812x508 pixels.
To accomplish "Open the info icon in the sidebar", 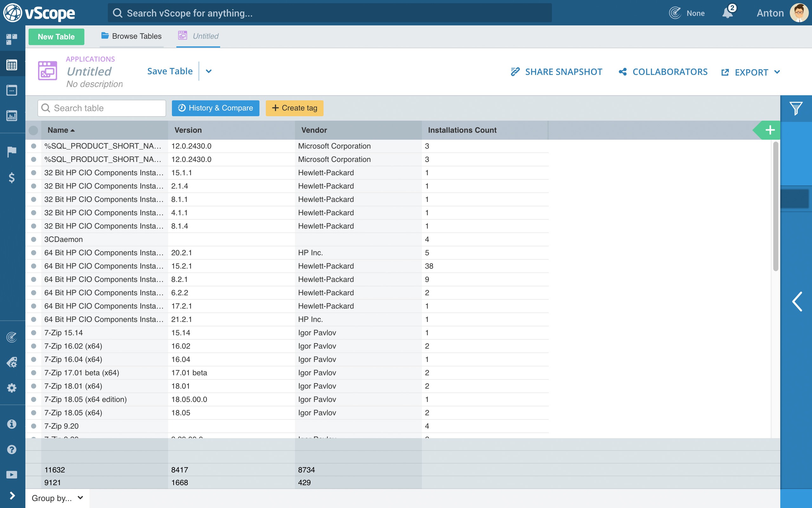I will 12,424.
